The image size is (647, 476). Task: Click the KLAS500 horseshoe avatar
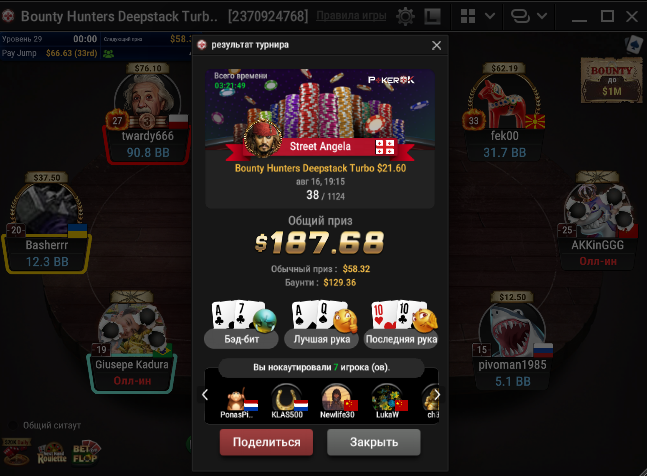click(288, 397)
